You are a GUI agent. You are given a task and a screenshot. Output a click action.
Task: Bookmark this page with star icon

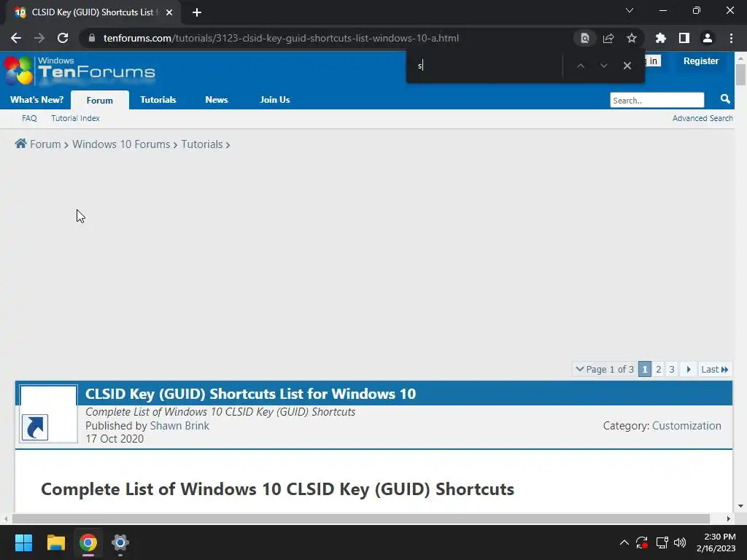click(x=632, y=38)
